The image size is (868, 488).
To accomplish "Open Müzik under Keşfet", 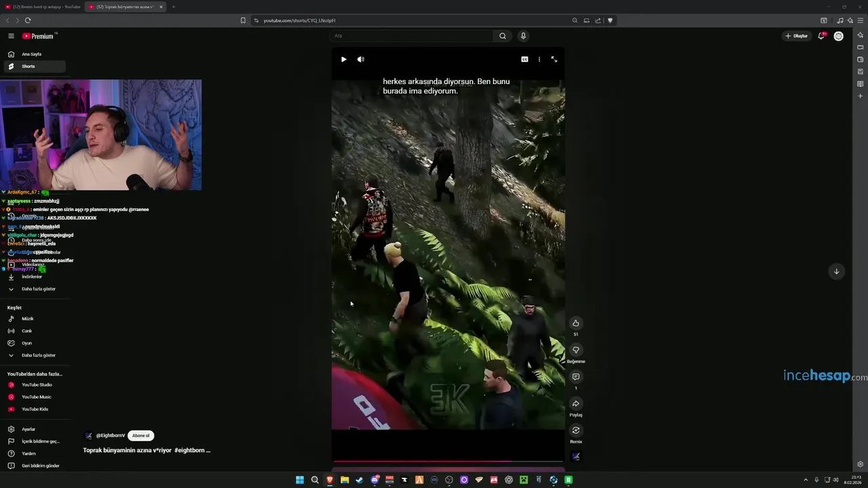I will 34,319.
